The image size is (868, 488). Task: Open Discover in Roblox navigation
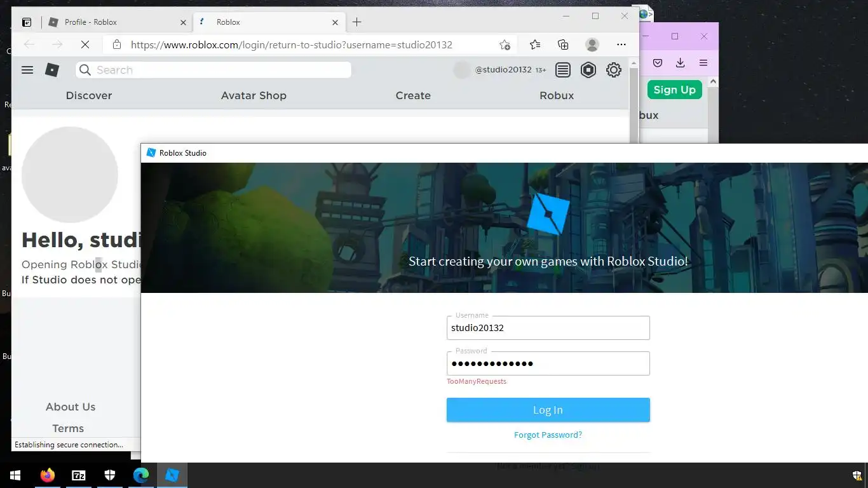tap(89, 95)
